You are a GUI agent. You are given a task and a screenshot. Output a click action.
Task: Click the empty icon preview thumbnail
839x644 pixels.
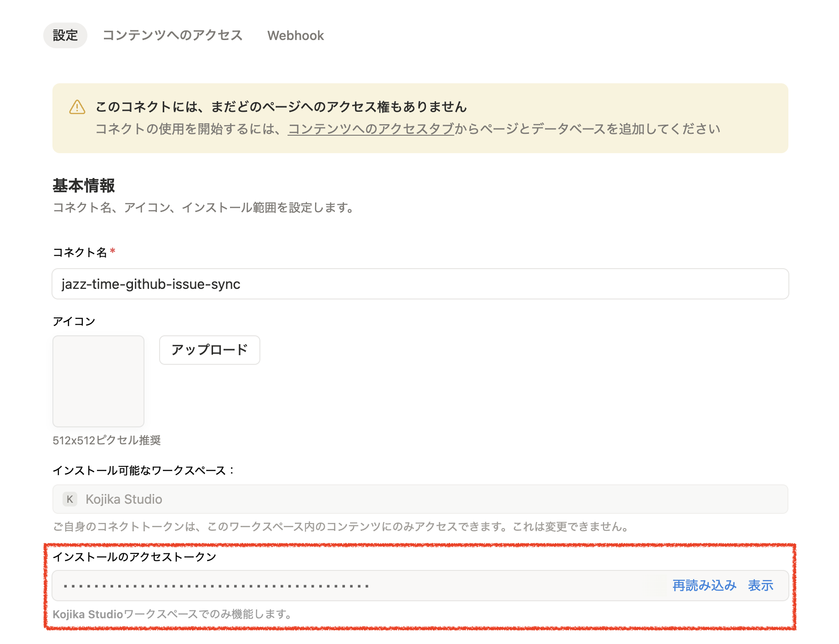coord(98,381)
